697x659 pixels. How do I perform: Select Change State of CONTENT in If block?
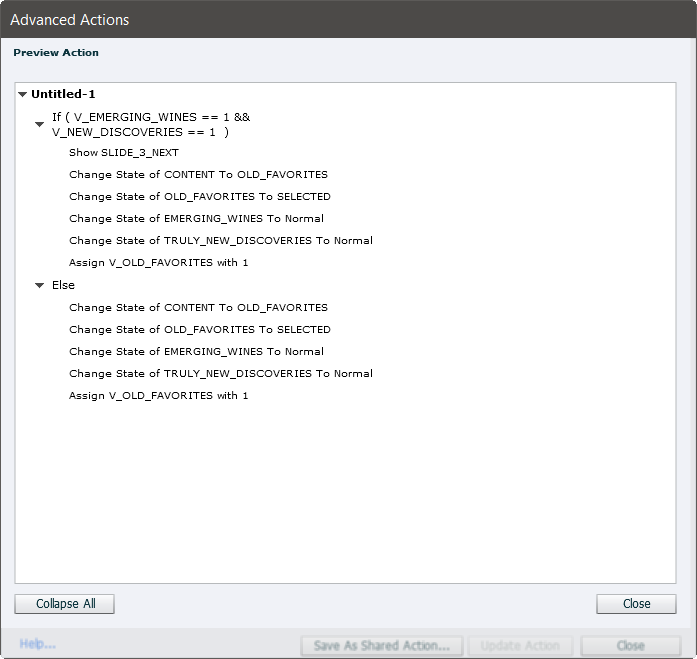pos(198,175)
